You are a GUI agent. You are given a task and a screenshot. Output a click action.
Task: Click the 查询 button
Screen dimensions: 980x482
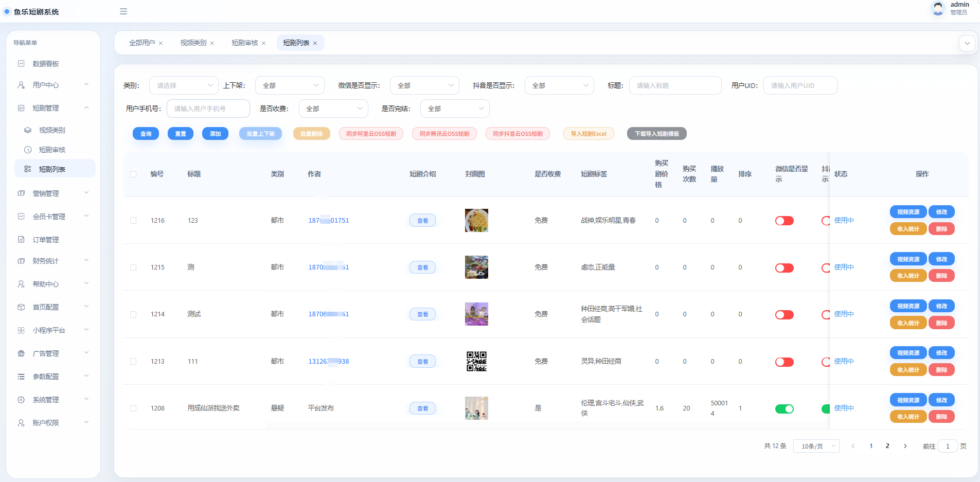coord(146,134)
